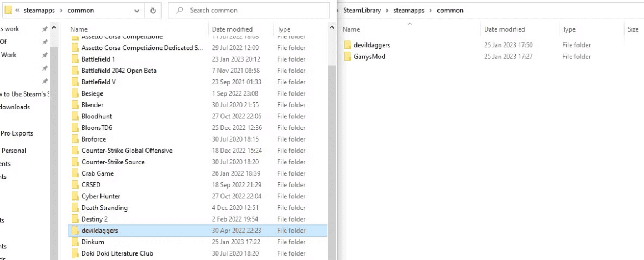The width and height of the screenshot is (644, 260).
Task: Select the Counter-Strike Source folder icon
Action: 75,162
